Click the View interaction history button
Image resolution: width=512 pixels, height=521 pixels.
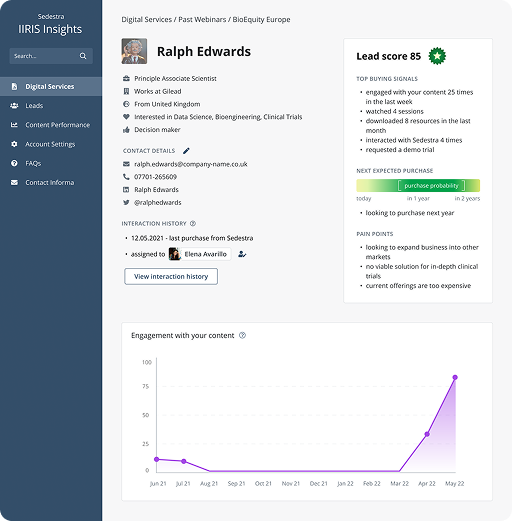(171, 276)
